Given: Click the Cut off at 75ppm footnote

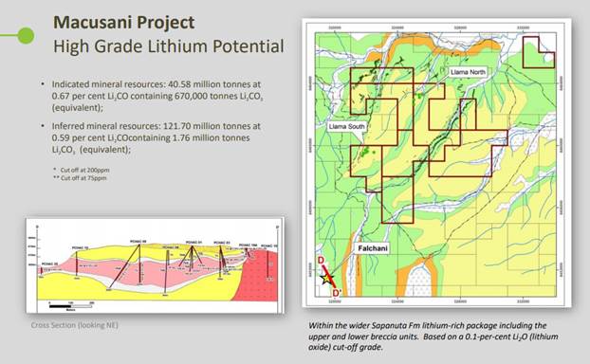Looking at the screenshot, I should (80, 178).
